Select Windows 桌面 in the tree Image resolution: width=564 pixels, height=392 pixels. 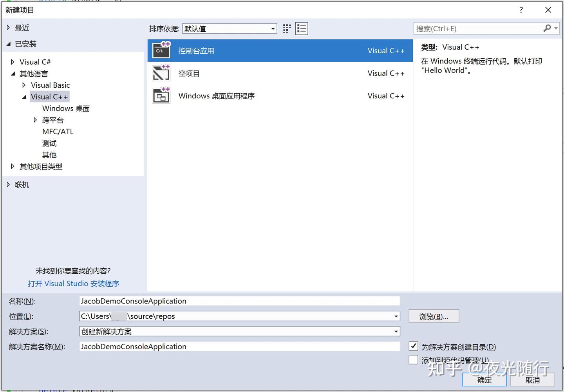[66, 108]
